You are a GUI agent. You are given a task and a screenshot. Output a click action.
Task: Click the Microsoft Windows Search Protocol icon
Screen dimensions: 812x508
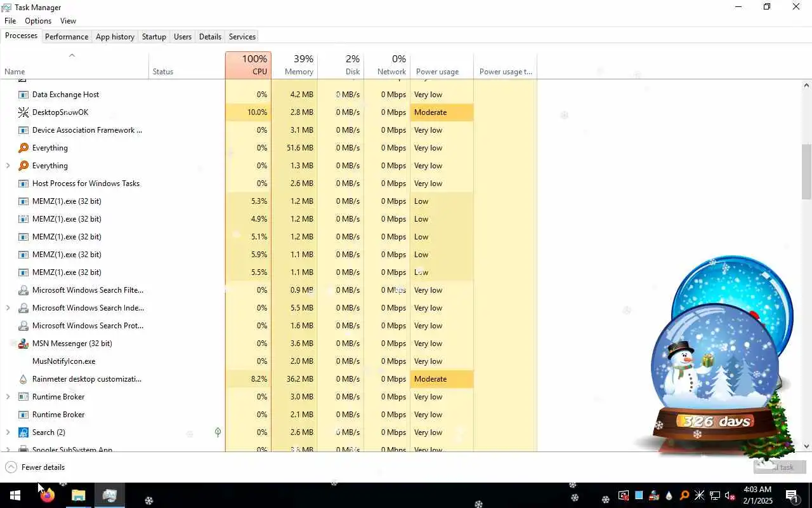[23, 326]
